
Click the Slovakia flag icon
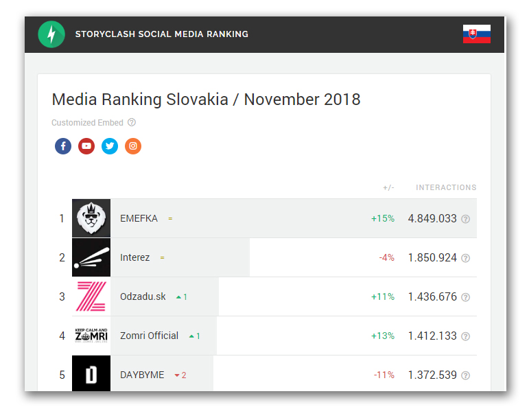click(476, 34)
